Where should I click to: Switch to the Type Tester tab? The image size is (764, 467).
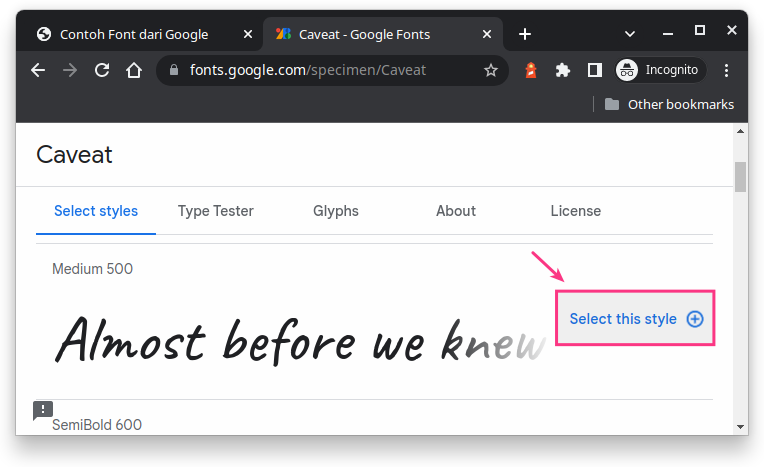coord(215,211)
